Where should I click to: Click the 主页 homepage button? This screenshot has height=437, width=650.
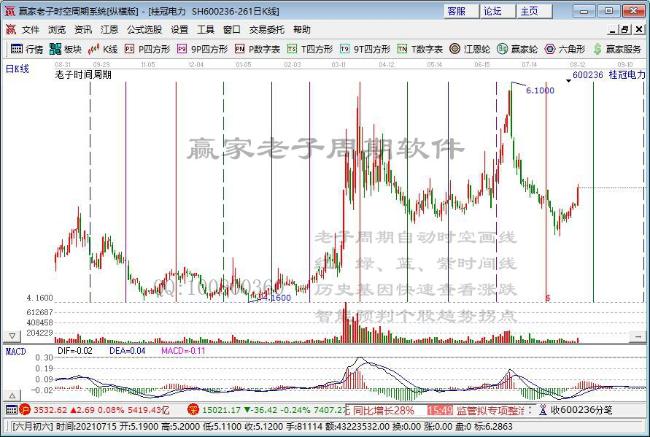click(x=534, y=11)
